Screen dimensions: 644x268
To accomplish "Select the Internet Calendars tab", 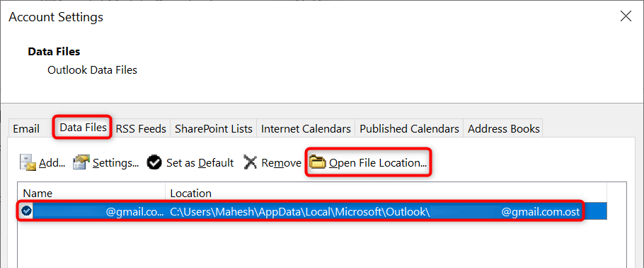I will point(306,129).
